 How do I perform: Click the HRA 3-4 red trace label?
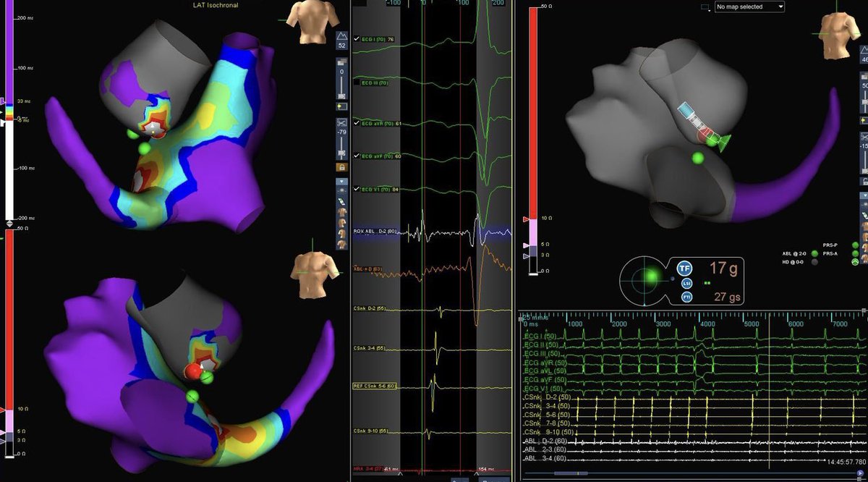[370, 470]
